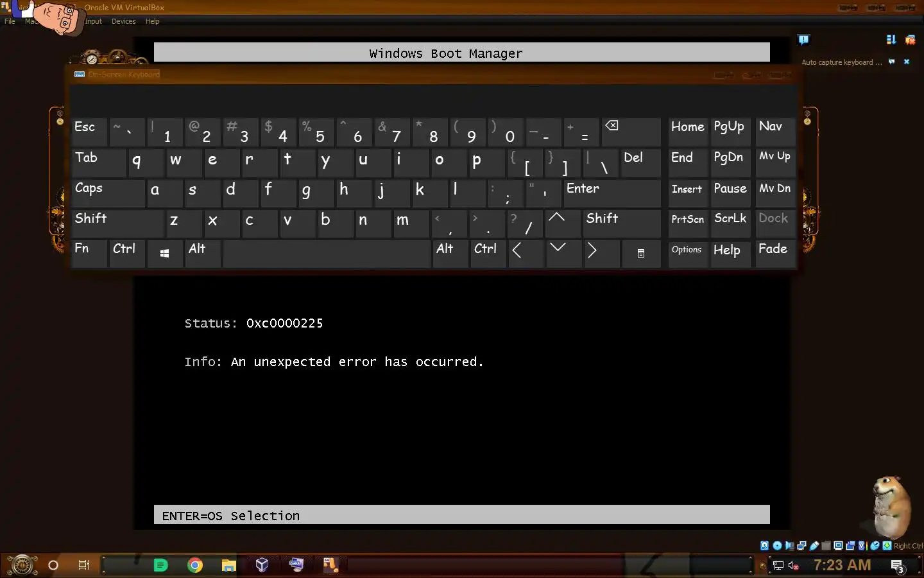Click the network adapter indicator in VirtualBox status bar
924x578 pixels.
click(x=801, y=545)
